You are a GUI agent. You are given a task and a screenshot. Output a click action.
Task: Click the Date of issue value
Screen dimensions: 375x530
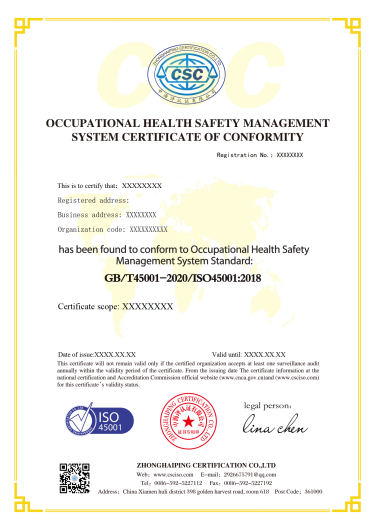115,355
